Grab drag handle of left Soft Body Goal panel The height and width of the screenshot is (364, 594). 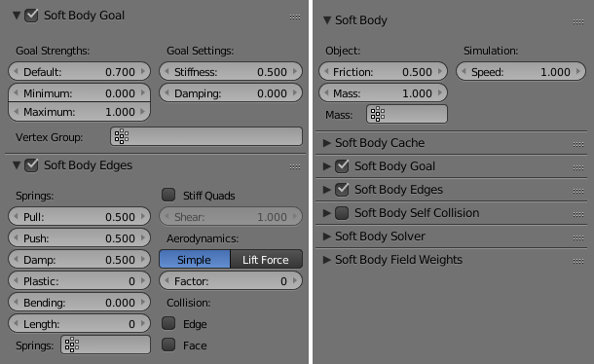tap(295, 17)
